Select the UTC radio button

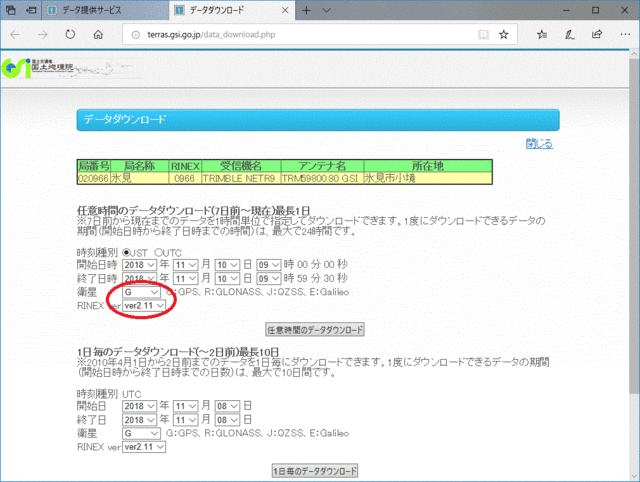[158, 253]
